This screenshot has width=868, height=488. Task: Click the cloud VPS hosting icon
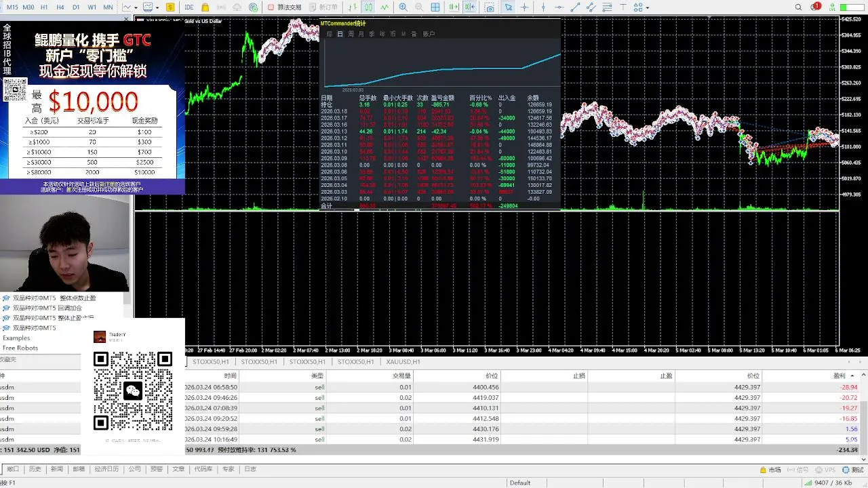(x=237, y=7)
